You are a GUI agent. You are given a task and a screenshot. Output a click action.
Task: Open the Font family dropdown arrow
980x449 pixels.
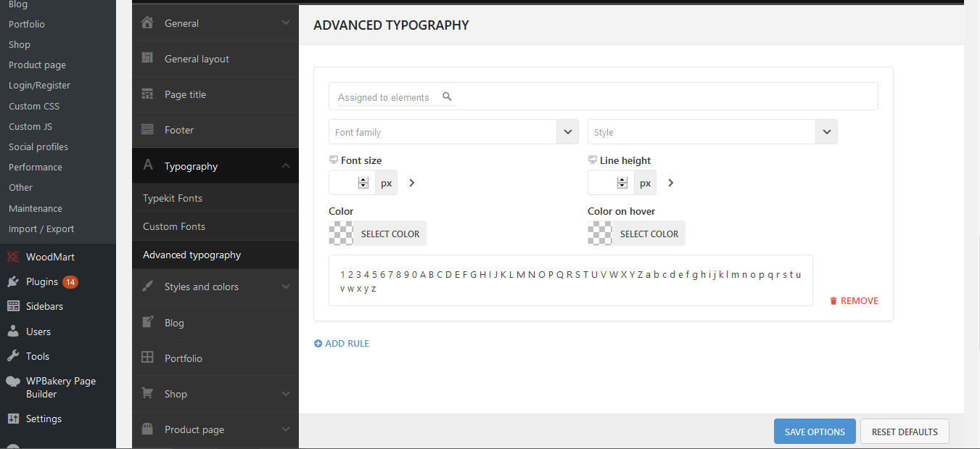coord(567,132)
